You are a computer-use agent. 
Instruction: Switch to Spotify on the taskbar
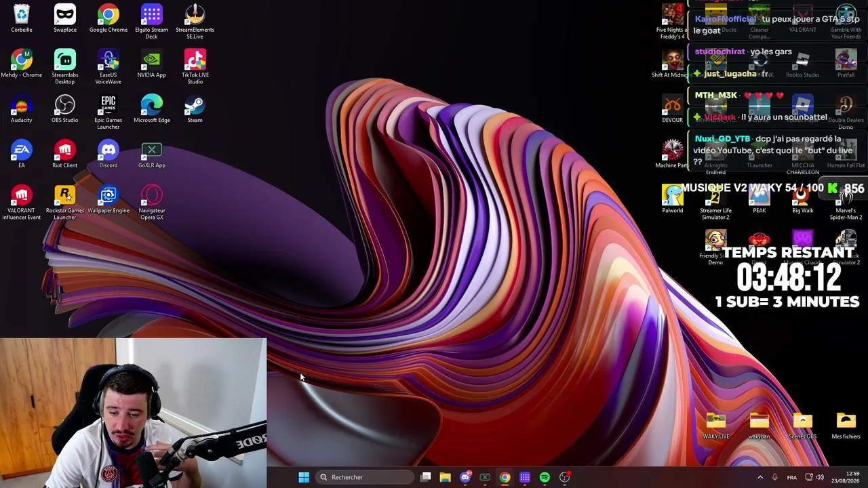[x=545, y=477]
